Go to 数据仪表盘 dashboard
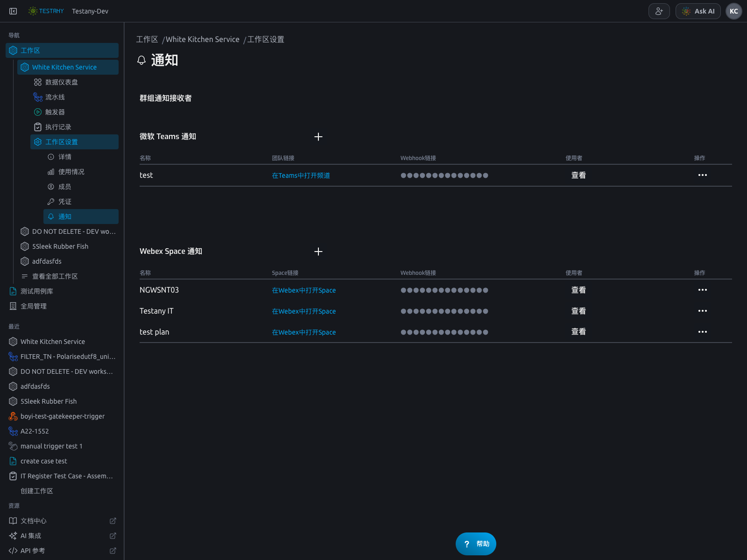 (62, 82)
